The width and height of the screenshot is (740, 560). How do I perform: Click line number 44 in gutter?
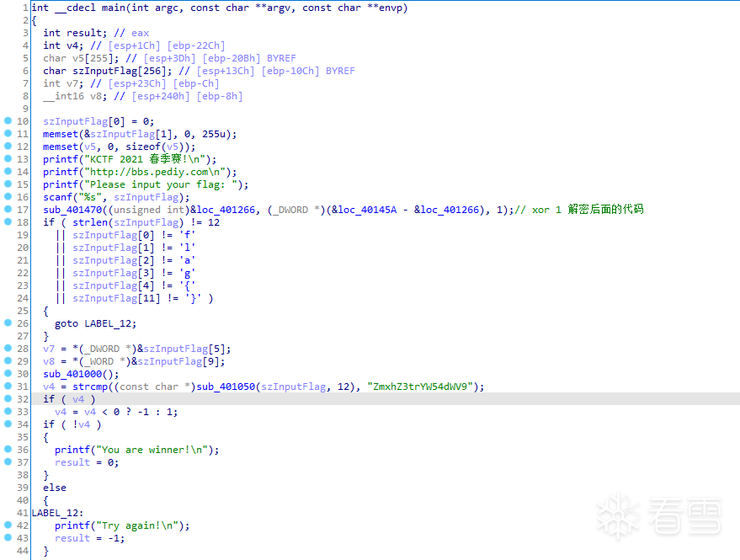coord(23,551)
